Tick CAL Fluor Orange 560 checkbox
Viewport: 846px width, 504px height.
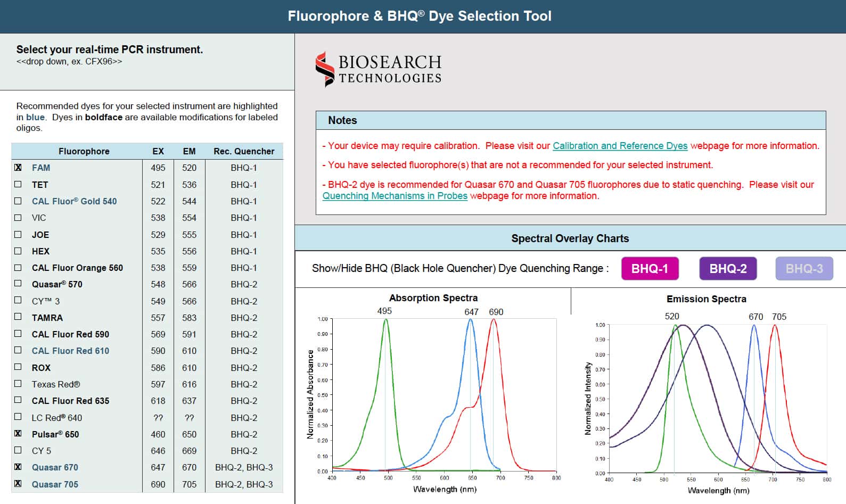point(18,268)
